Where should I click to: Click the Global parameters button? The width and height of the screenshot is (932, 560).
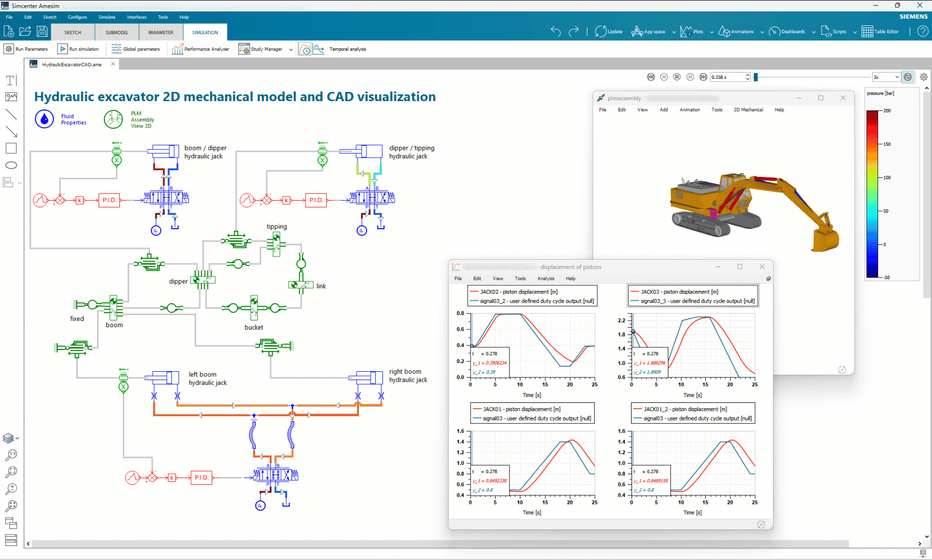click(x=135, y=49)
